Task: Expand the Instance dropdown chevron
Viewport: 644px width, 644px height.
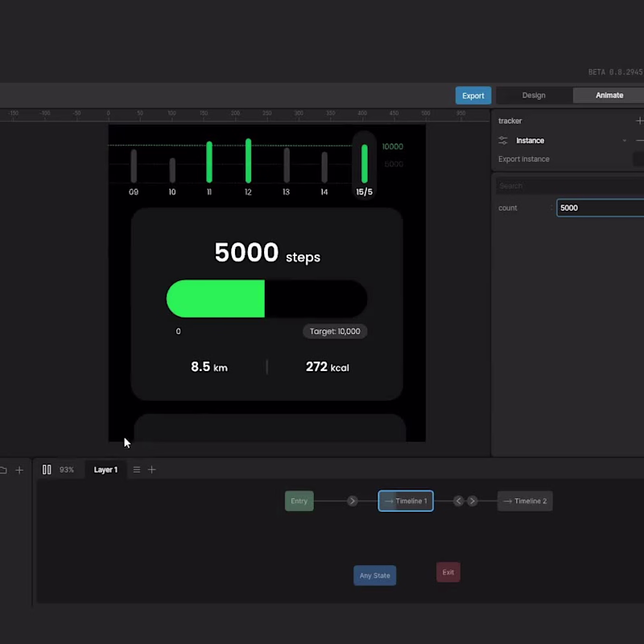Action: click(625, 140)
